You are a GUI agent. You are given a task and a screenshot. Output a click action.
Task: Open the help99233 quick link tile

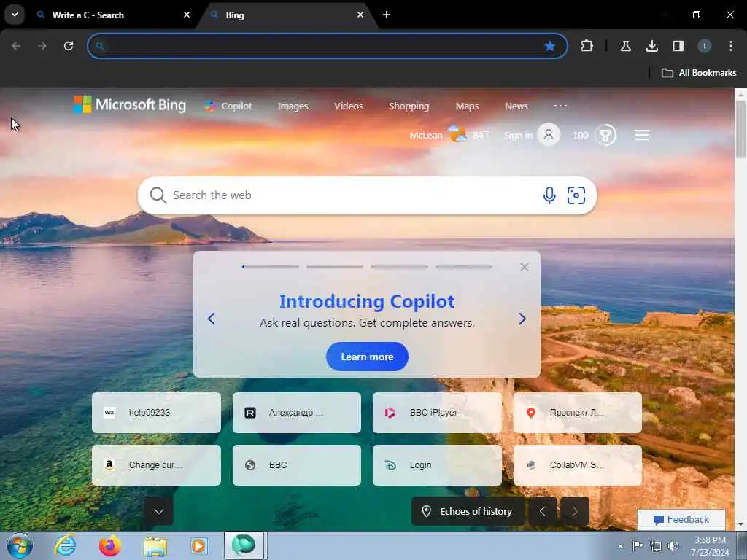tap(156, 413)
